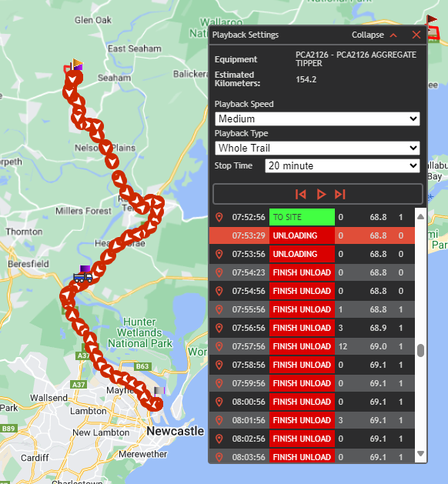Click the 07:56:56 timestamp
This screenshot has width=448, height=484.
[249, 328]
